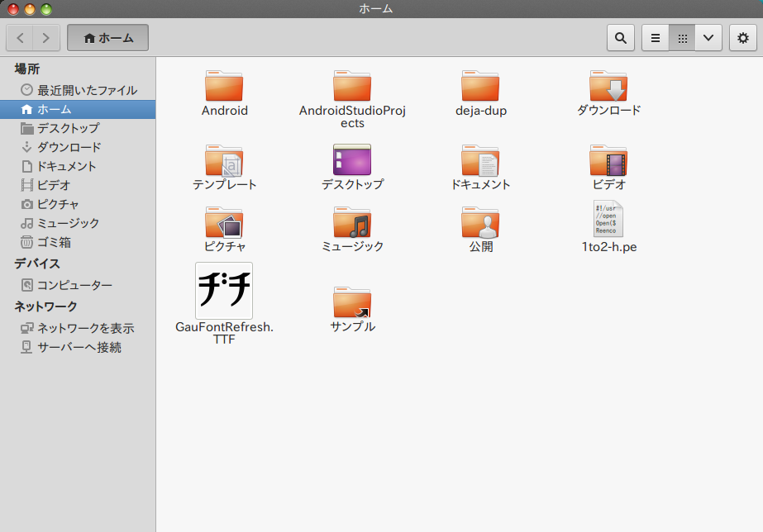Go back with the left arrow
Screen dimensions: 763x532
pos(20,37)
